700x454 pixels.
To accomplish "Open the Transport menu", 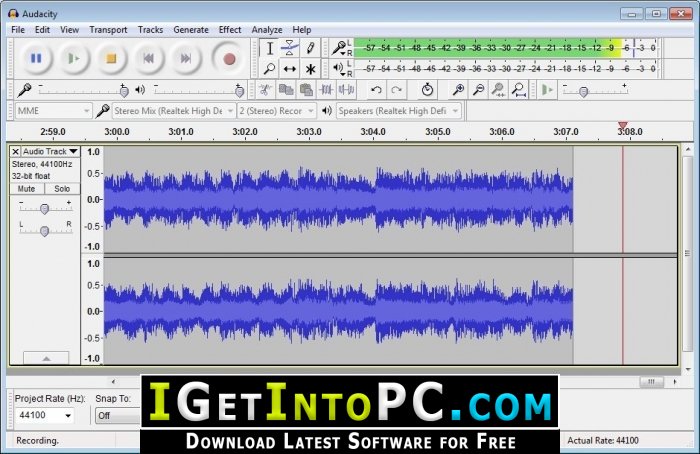I will (x=108, y=30).
